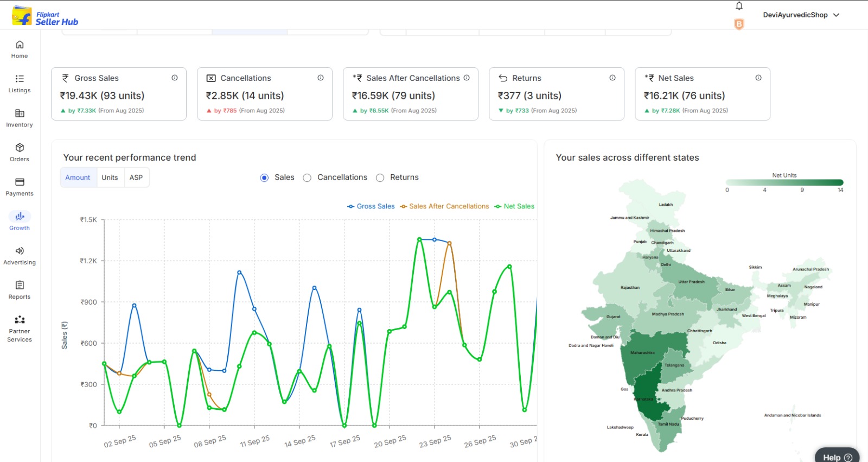Click the Flipkart Seller Hub logo
Screen dimensions: 868x462
pos(45,16)
